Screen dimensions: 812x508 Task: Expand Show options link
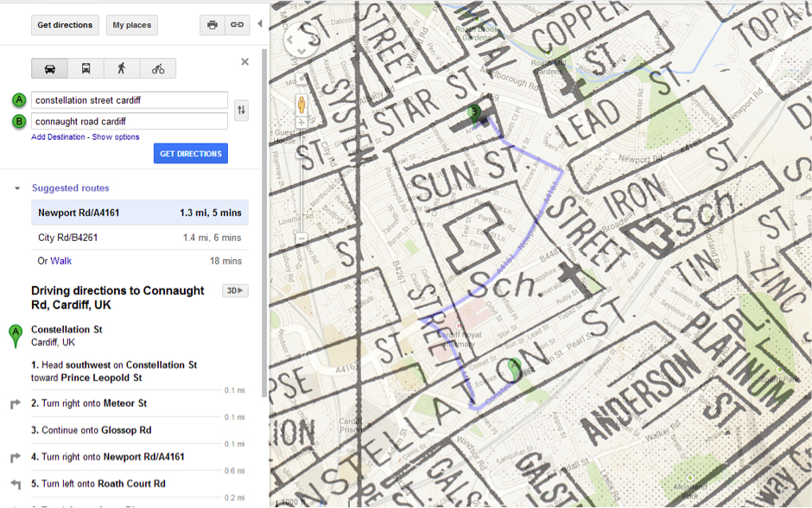(116, 137)
